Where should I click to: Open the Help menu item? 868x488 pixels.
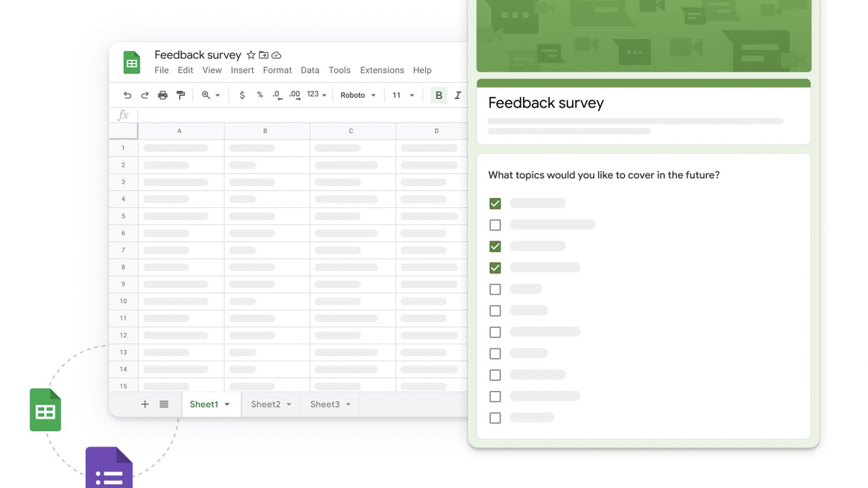422,70
